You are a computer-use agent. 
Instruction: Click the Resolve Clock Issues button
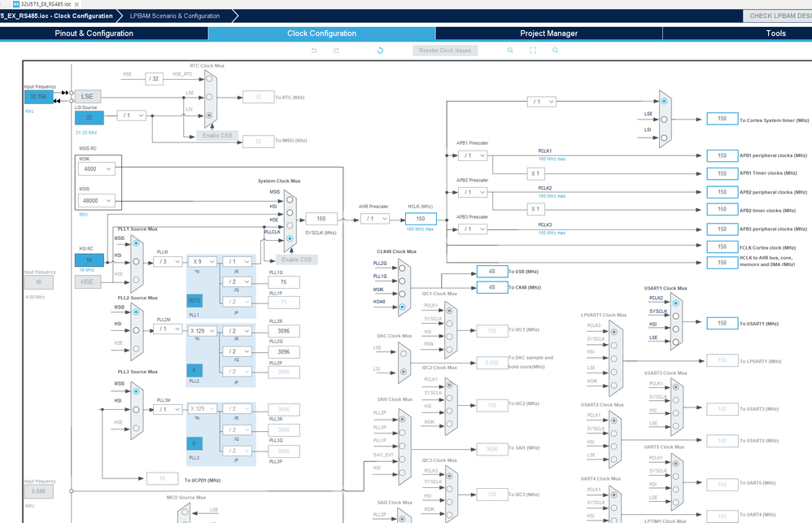(x=445, y=50)
